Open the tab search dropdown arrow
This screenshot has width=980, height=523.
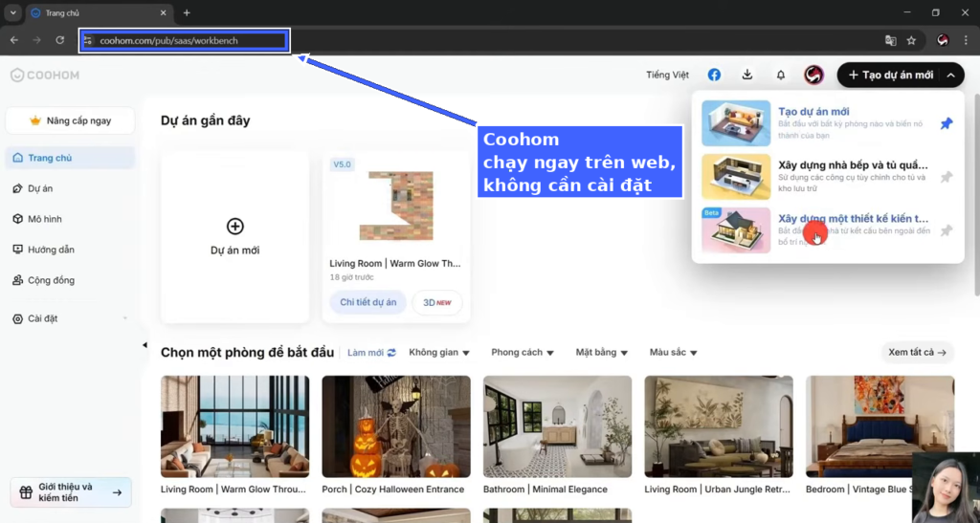pyautogui.click(x=12, y=12)
